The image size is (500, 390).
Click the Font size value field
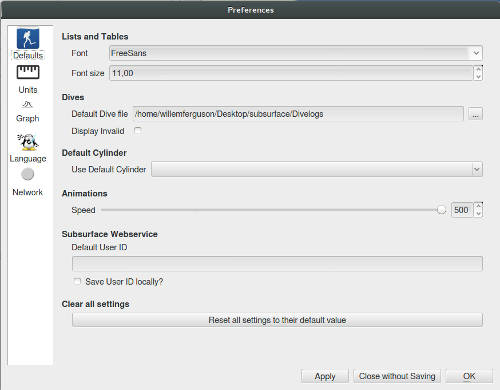[x=291, y=73]
